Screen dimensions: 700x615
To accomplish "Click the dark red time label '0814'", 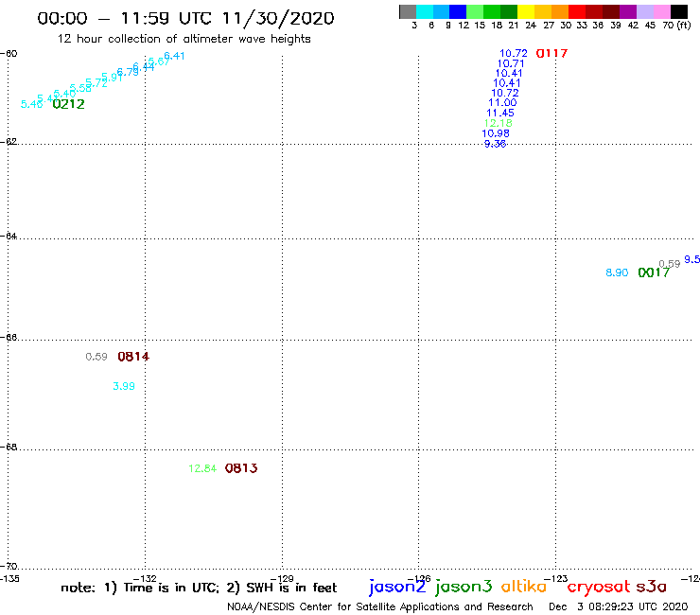I will [133, 357].
